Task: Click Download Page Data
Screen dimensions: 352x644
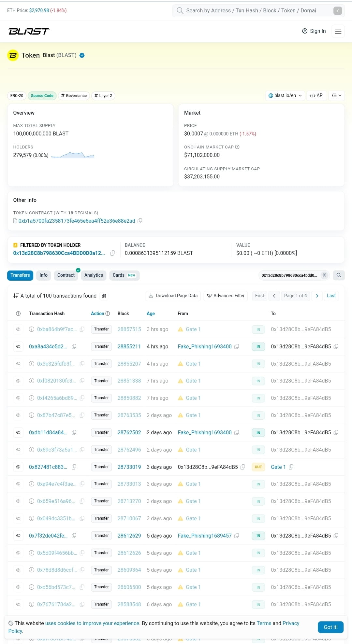Action: pyautogui.click(x=173, y=296)
